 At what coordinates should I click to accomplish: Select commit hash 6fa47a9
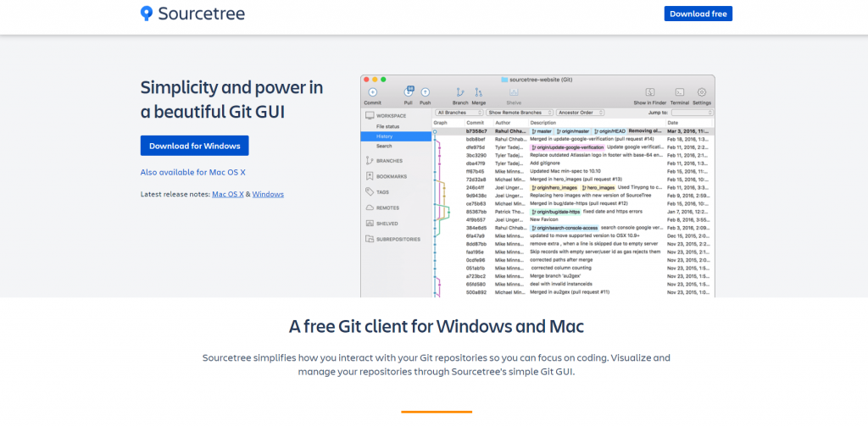[x=476, y=235]
